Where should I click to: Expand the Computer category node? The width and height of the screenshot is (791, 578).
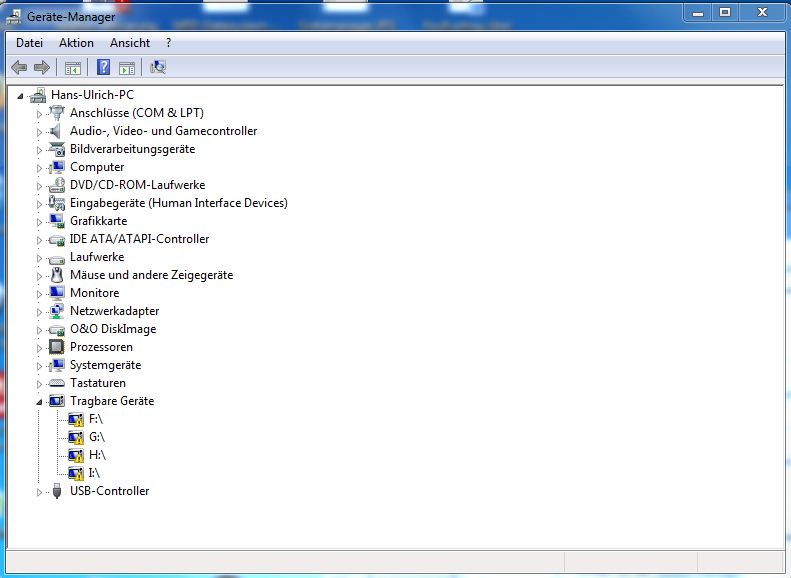(x=39, y=168)
